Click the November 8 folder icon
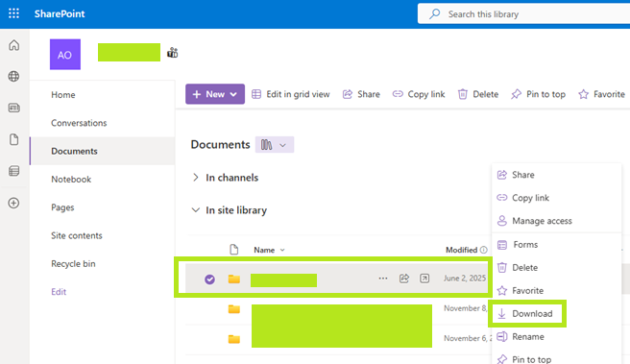The height and width of the screenshot is (364, 630). (234, 309)
